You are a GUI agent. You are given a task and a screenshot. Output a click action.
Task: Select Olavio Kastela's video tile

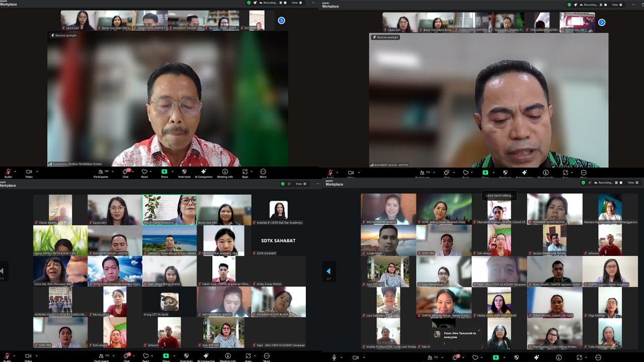[60, 210]
